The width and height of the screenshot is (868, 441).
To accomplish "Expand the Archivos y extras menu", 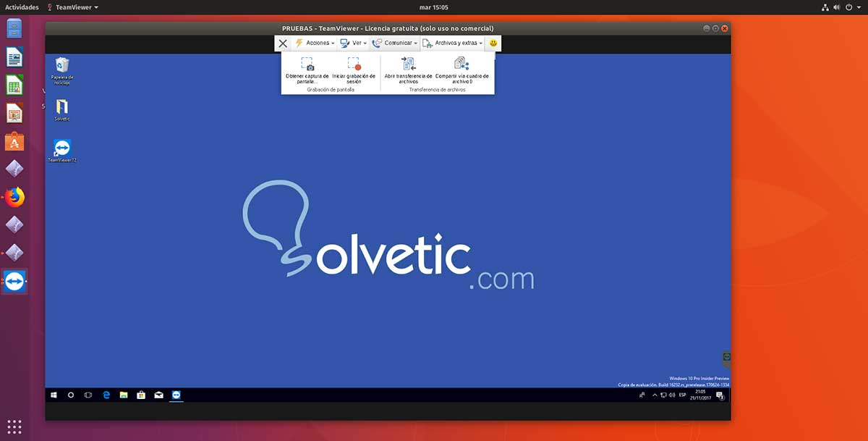I will 453,43.
